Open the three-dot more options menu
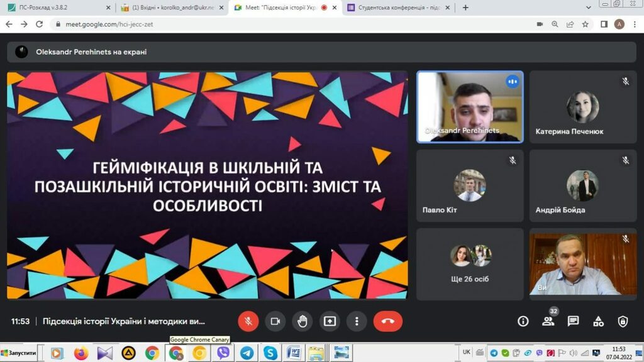644x362 pixels. tap(357, 321)
